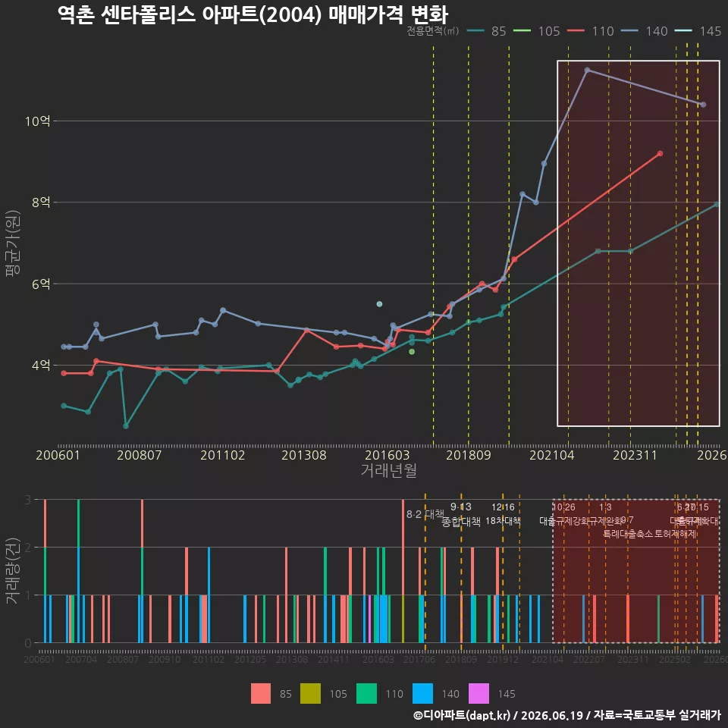Click the 8·2 대책 annotation
This screenshot has height=728, width=728.
coord(425,514)
